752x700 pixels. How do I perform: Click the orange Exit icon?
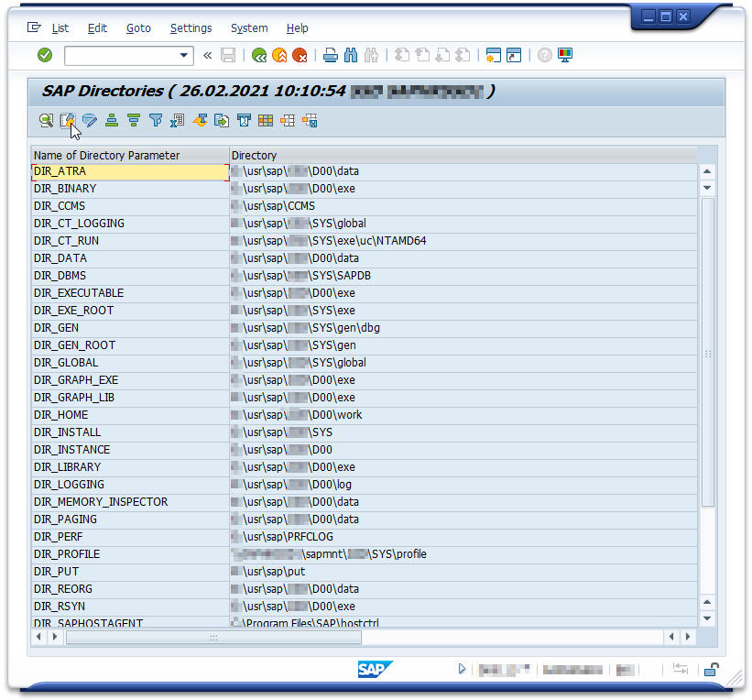[279, 55]
